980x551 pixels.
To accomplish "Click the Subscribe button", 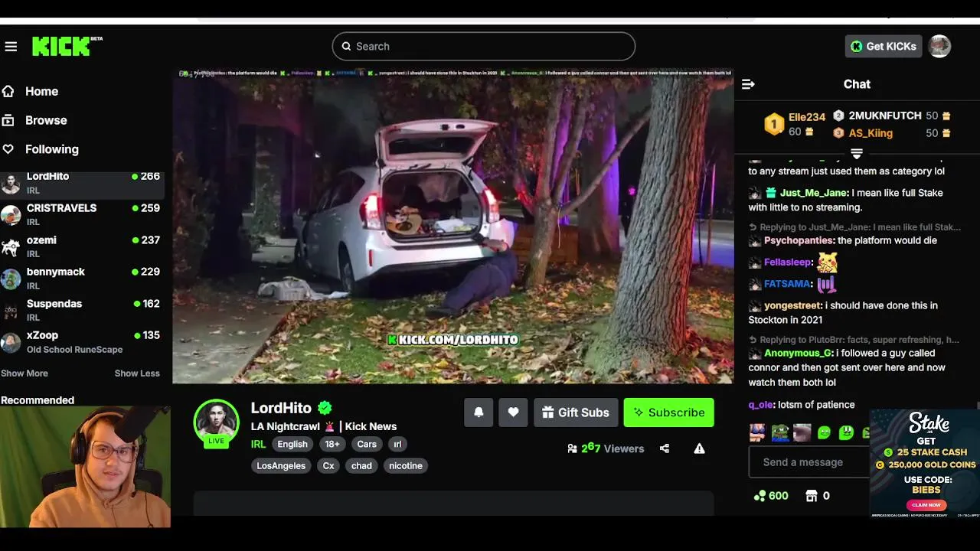I will point(669,412).
